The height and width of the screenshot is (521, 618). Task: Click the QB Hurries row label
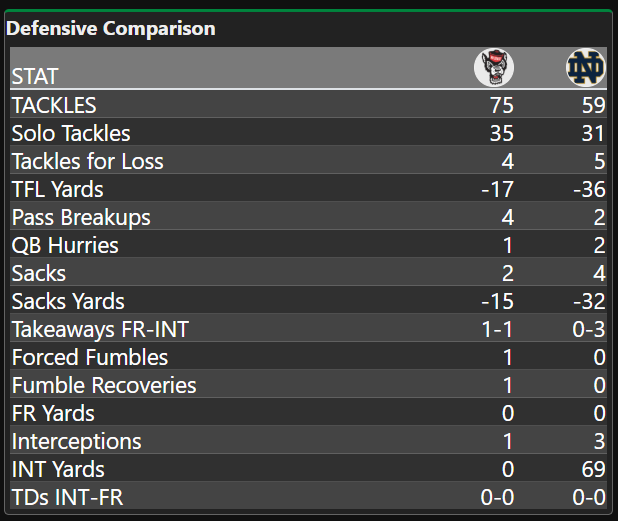pos(65,245)
